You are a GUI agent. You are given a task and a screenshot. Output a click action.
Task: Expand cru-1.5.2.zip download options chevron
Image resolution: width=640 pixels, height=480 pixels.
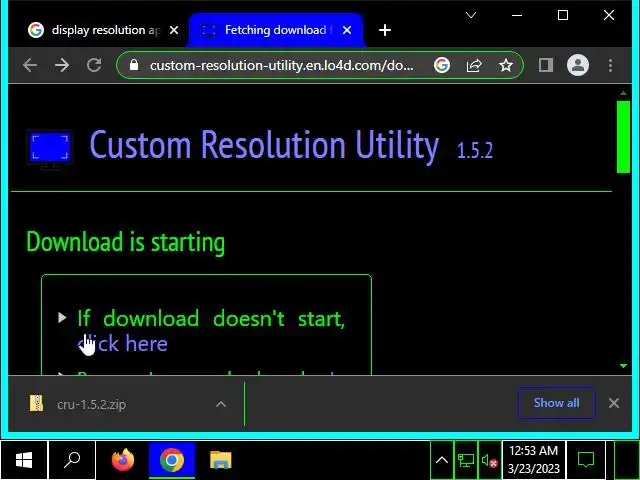221,404
